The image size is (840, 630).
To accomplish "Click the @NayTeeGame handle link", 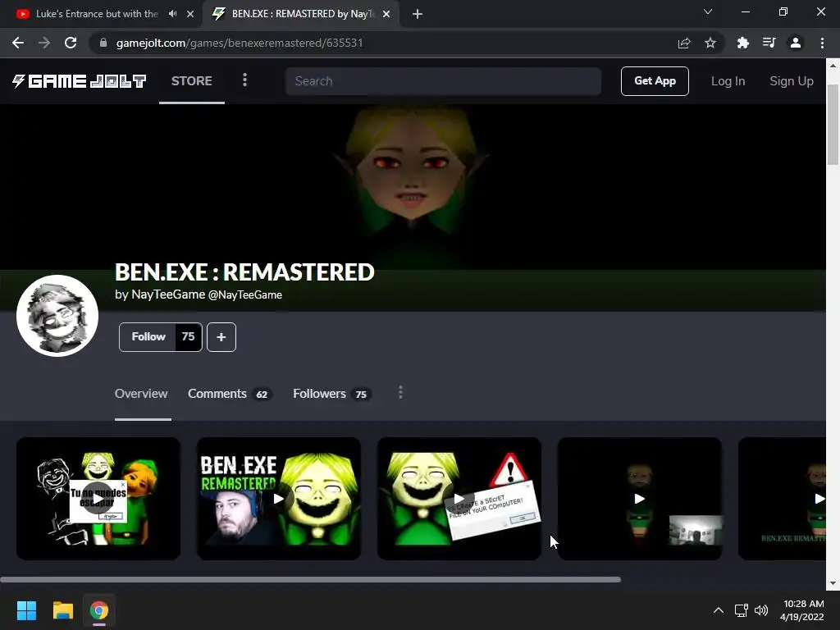I will click(244, 294).
